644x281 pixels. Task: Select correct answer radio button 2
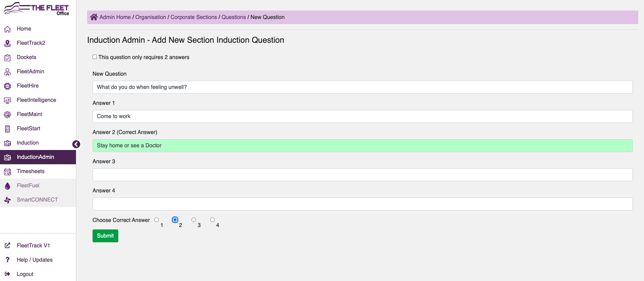coord(175,220)
